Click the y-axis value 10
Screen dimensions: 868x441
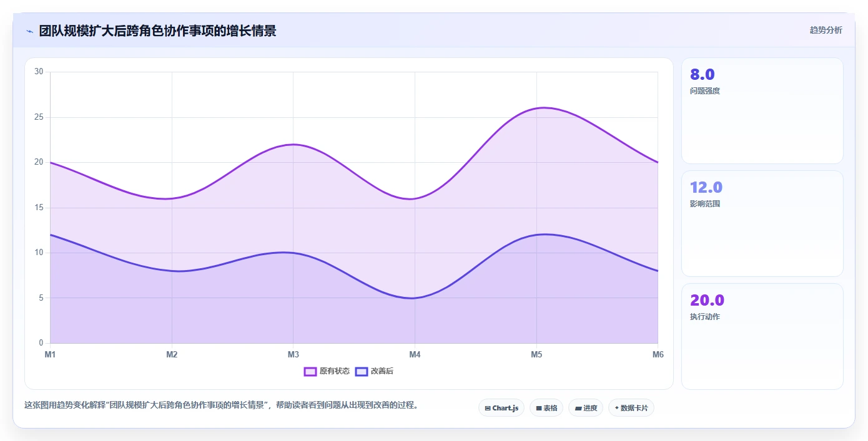click(x=39, y=253)
